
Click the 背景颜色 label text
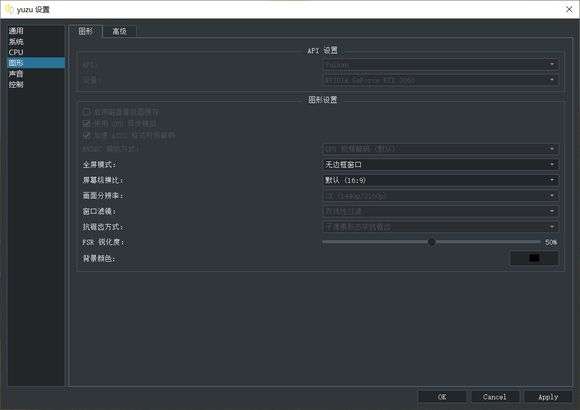tap(99, 258)
